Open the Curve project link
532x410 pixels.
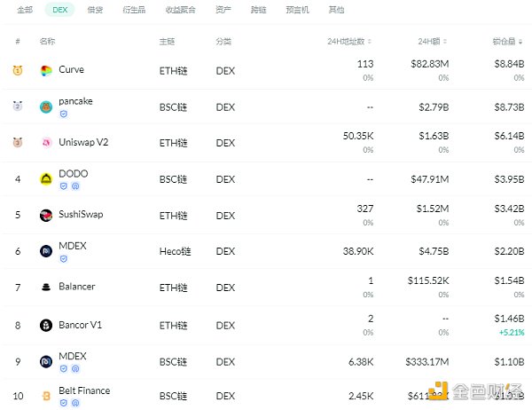click(71, 69)
